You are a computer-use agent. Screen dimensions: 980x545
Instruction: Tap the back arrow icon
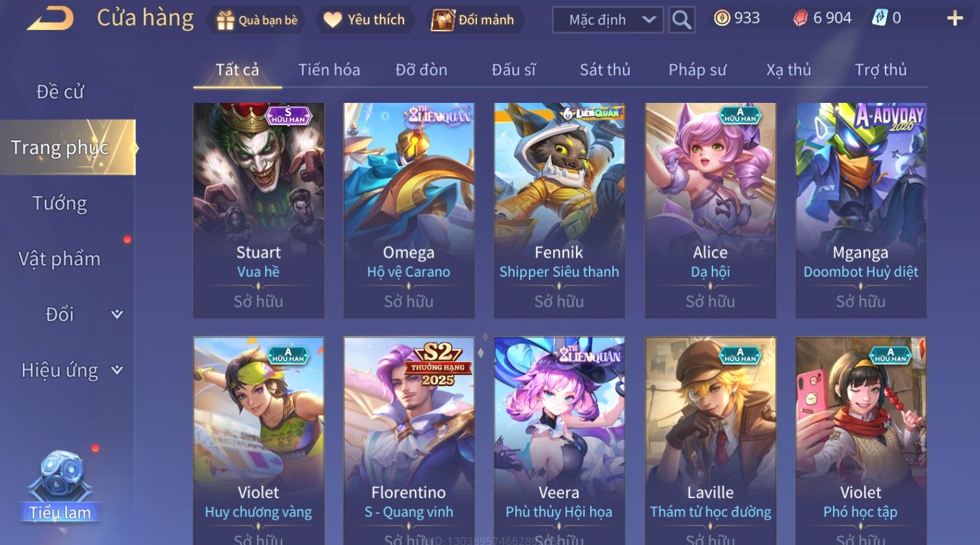[x=49, y=19]
